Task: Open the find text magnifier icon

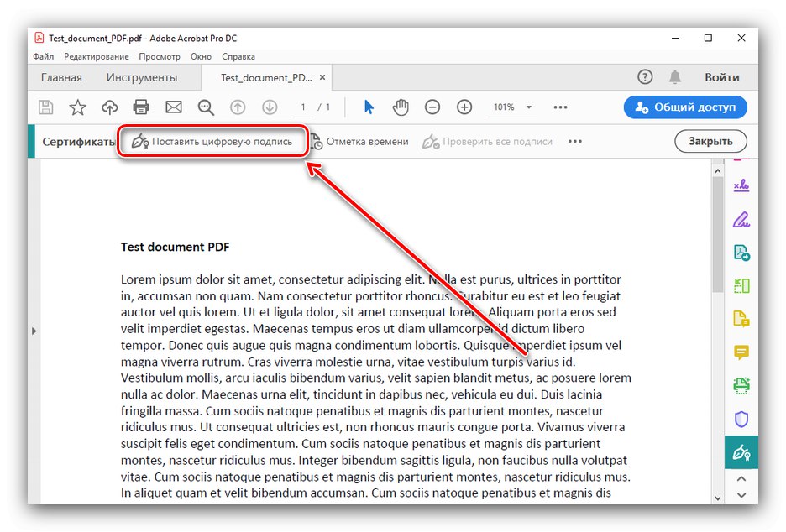Action: 206,107
